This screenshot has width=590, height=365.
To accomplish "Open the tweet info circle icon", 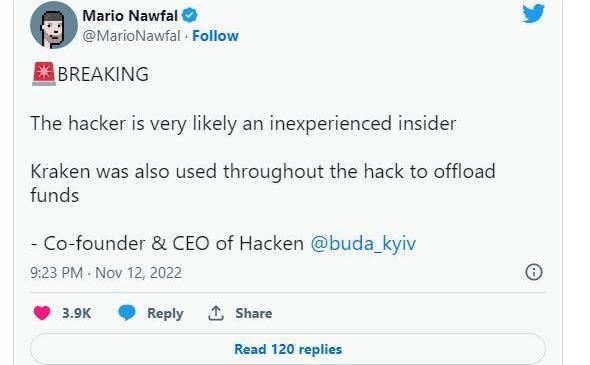I will 534,272.
